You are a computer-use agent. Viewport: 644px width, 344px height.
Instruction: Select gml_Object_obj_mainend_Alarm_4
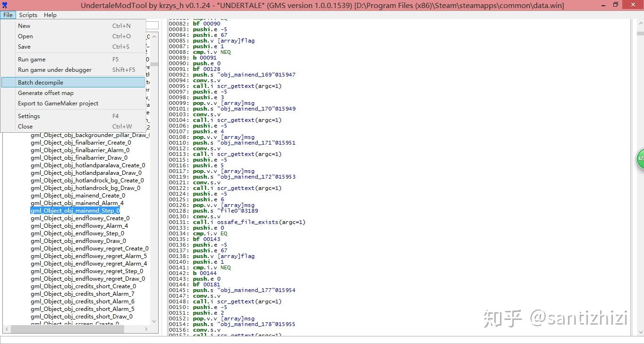77,203
